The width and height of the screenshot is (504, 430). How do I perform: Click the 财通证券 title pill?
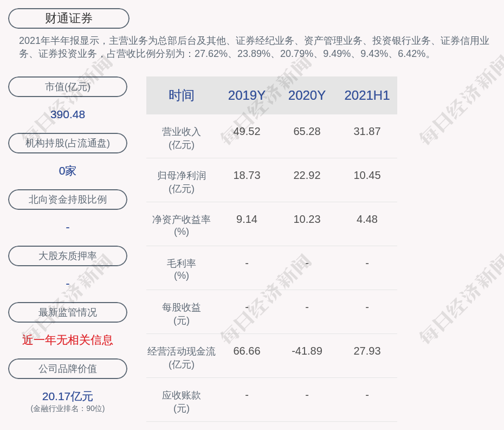pos(69,18)
